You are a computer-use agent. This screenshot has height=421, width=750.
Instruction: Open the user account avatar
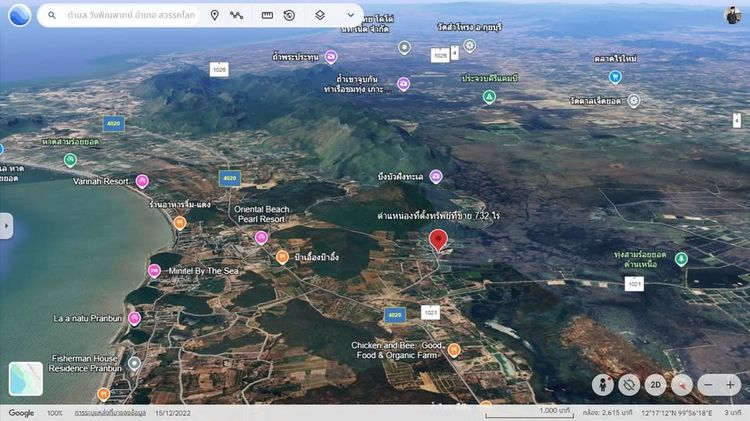pyautogui.click(x=733, y=15)
